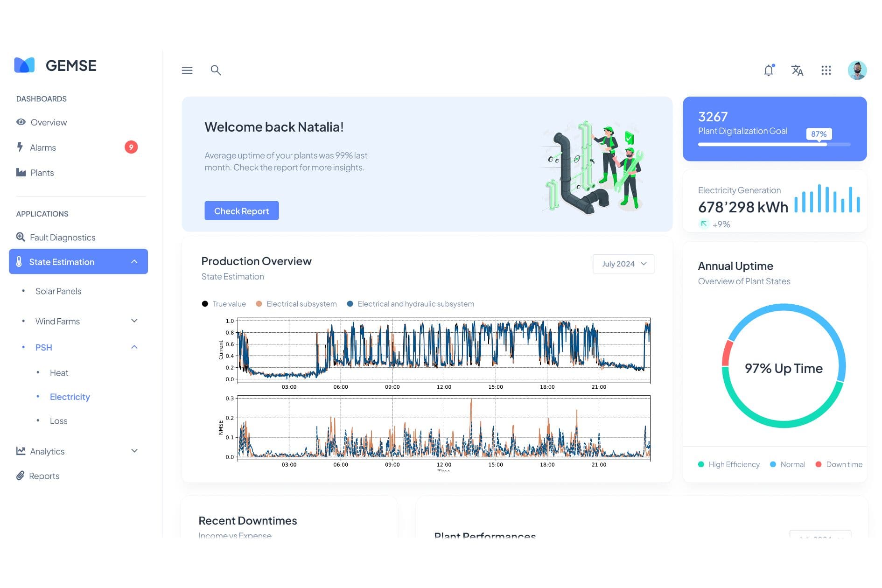Click the Alarms badge showing 9
Viewport: 882px width, 588px height.
[131, 147]
